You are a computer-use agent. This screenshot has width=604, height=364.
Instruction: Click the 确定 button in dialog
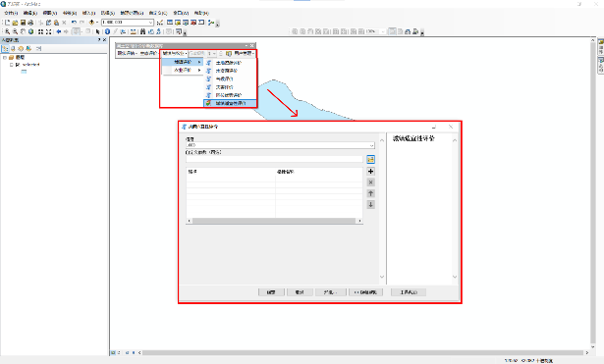coord(271,292)
